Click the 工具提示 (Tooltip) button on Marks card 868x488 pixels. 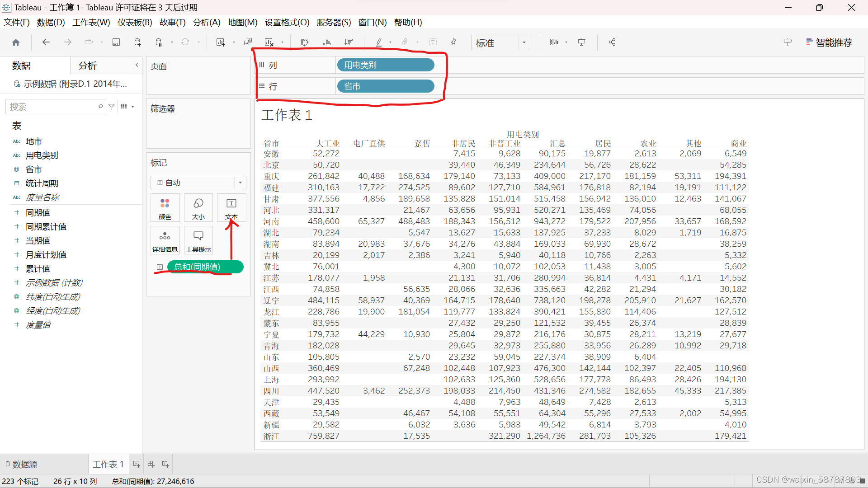198,240
